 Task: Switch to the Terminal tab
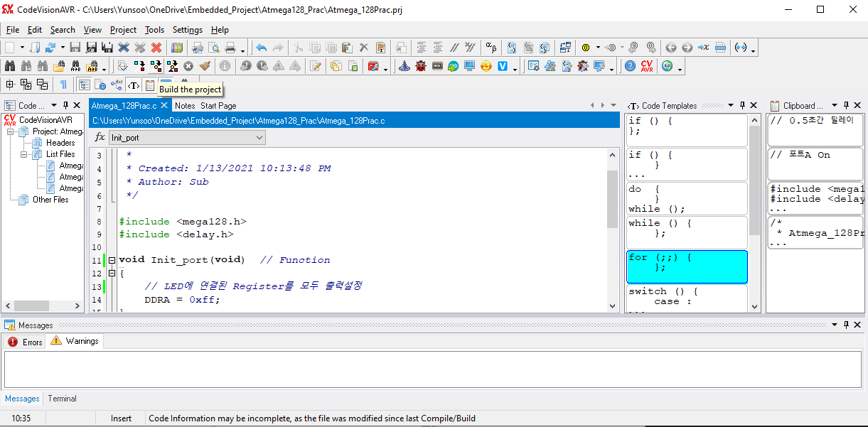pyautogui.click(x=62, y=399)
